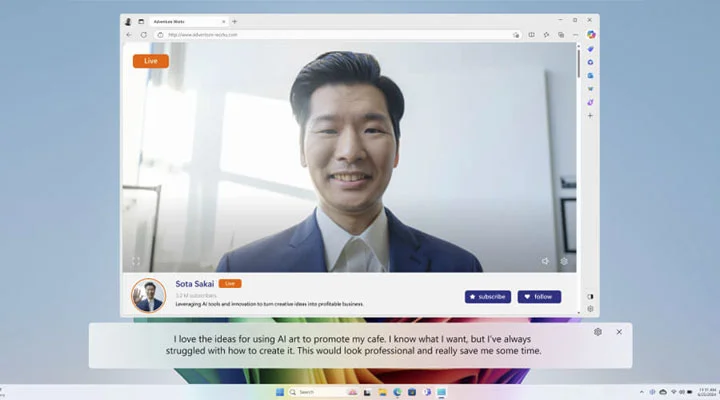Add a sidebar app with plus icon
720x400 pixels.
pos(590,115)
